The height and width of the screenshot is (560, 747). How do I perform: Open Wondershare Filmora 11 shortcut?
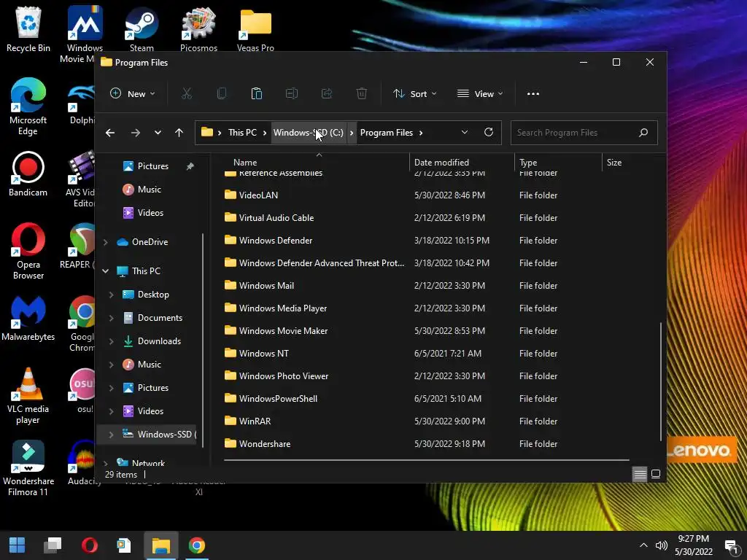pyautogui.click(x=28, y=468)
